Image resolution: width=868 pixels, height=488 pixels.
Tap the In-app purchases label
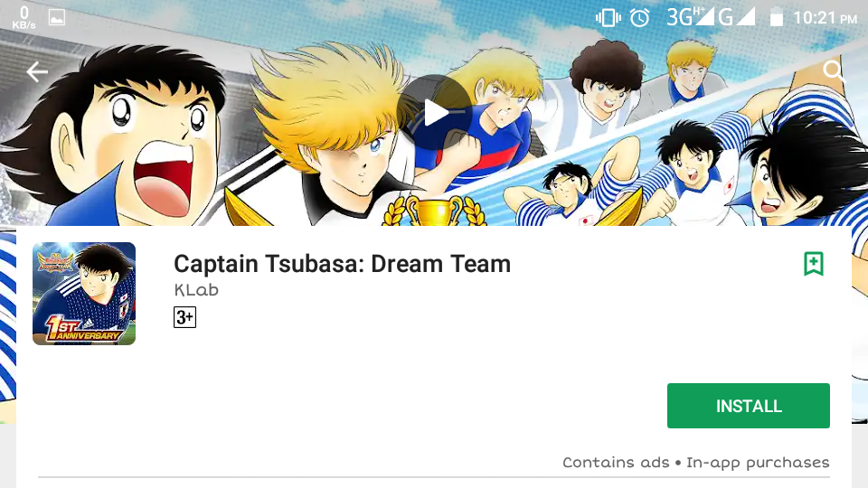758,463
